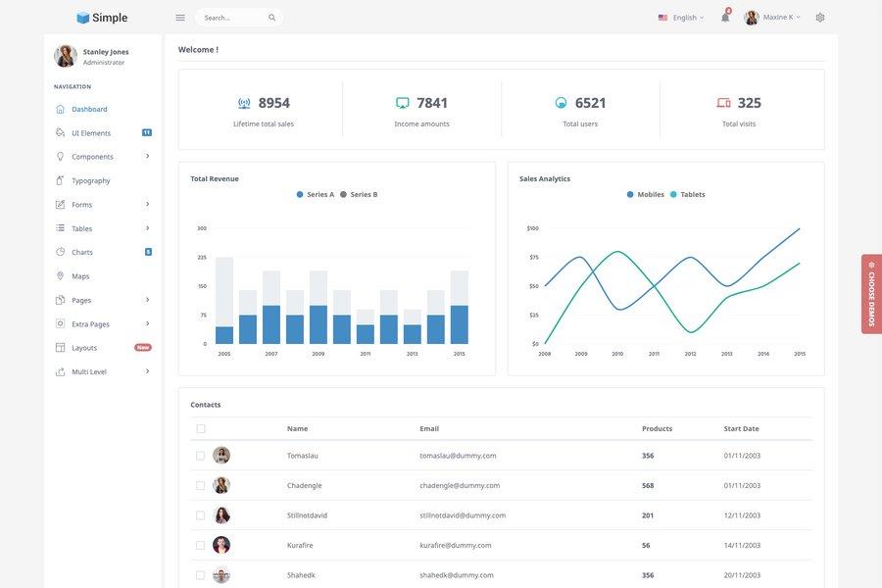The width and height of the screenshot is (882, 588).
Task: Click the Multi Level sidebar link
Action: click(90, 368)
